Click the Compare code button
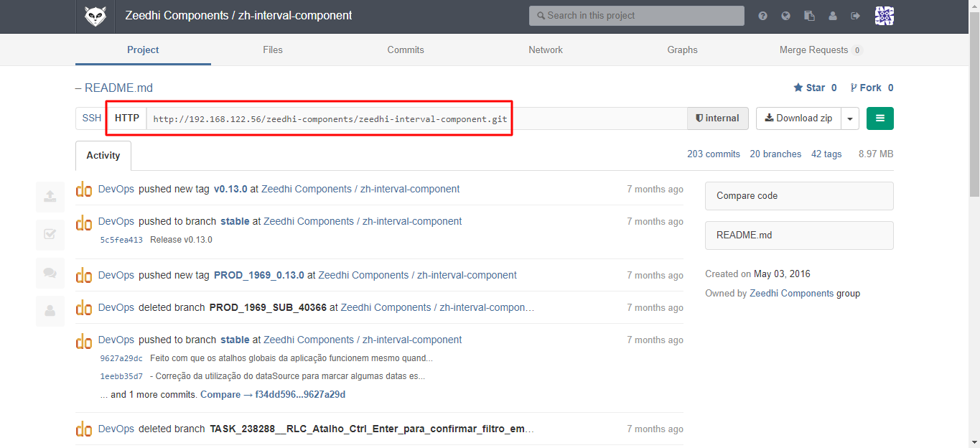Image resolution: width=980 pixels, height=448 pixels. (x=799, y=196)
